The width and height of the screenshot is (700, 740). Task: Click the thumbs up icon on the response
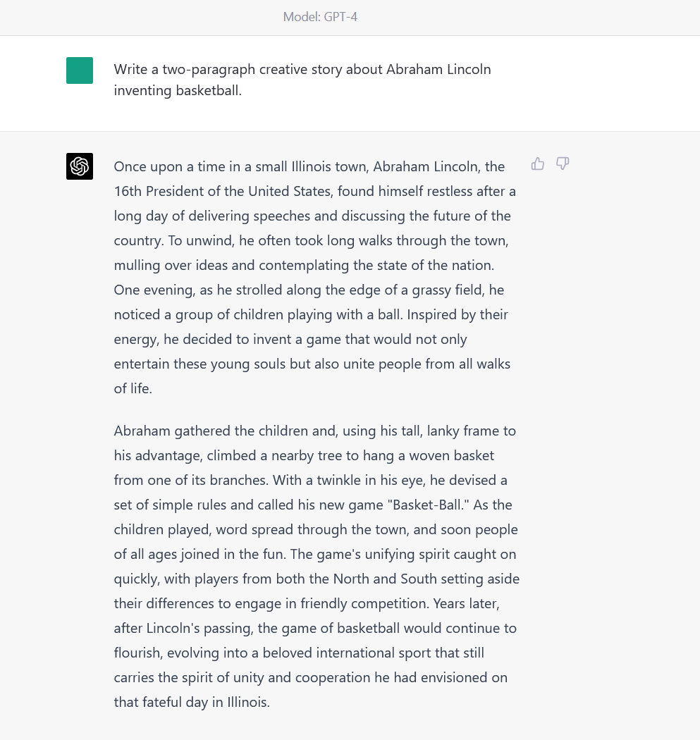[538, 164]
